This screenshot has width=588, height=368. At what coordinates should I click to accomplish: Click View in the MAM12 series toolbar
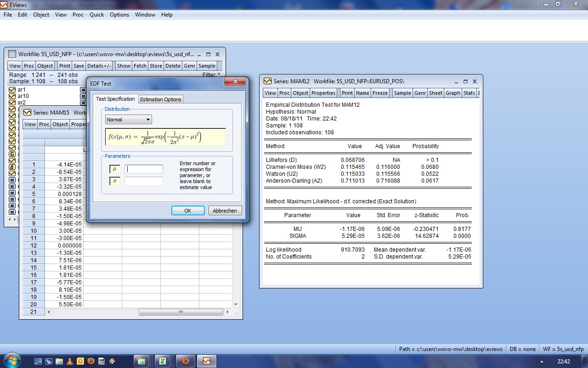271,93
